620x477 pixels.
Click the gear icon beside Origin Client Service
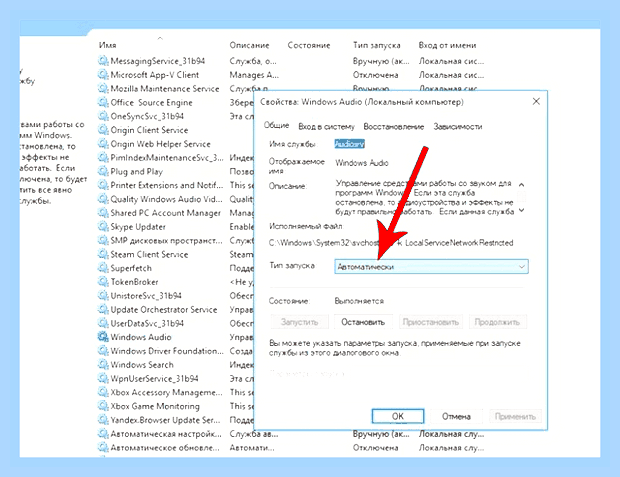[x=103, y=130]
